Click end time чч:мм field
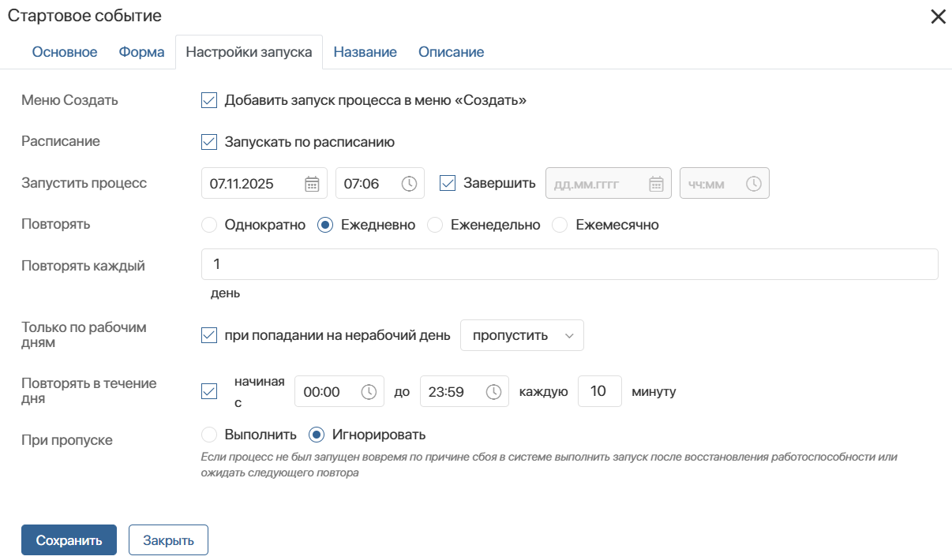 724,183
